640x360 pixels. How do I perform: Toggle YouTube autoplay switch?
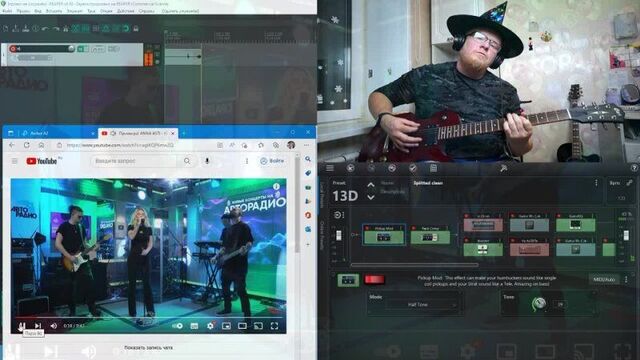click(x=178, y=326)
